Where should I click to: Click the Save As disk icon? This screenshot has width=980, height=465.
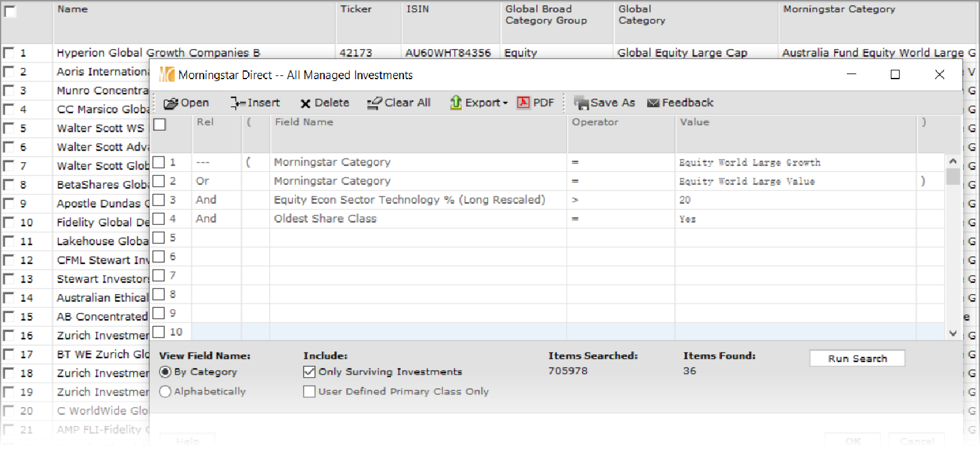[580, 103]
